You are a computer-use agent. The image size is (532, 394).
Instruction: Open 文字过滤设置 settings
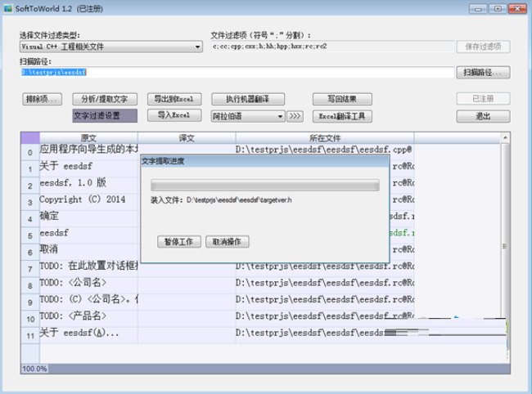coord(105,116)
